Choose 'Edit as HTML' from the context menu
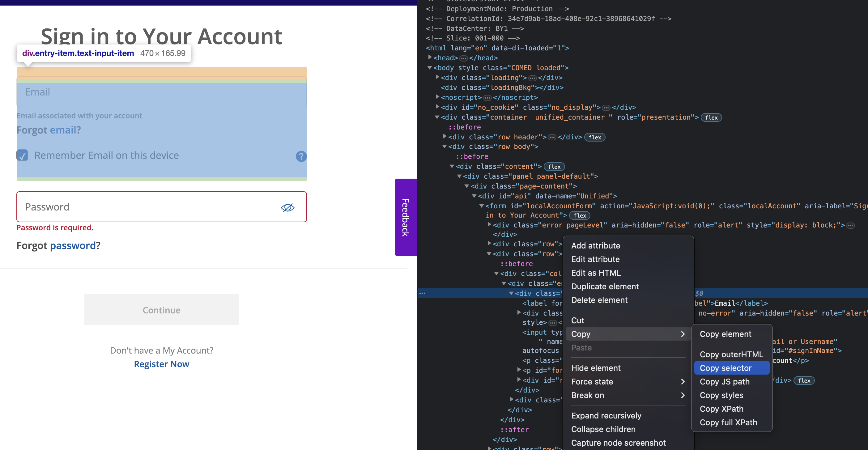Viewport: 868px width, 450px height. click(x=596, y=273)
